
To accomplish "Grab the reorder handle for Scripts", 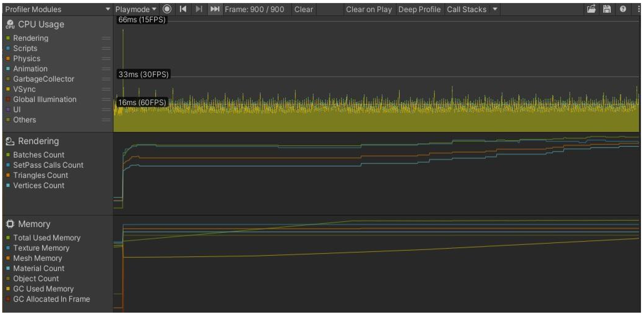I will (106, 48).
